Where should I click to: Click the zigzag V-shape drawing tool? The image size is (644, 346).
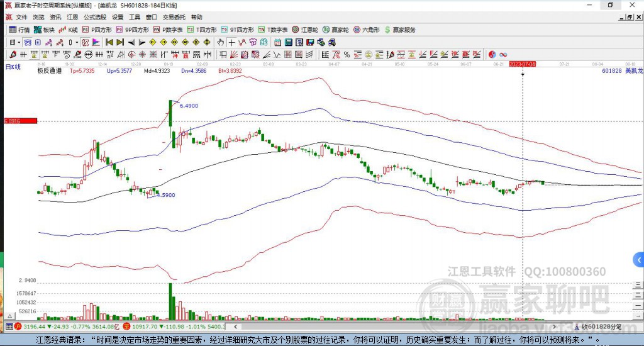coord(277,55)
